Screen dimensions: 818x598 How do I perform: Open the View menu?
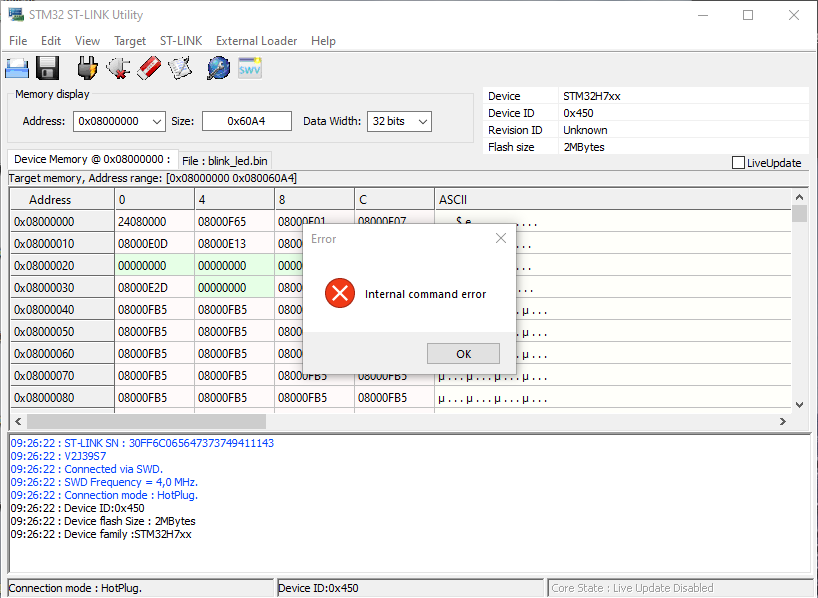click(x=87, y=41)
